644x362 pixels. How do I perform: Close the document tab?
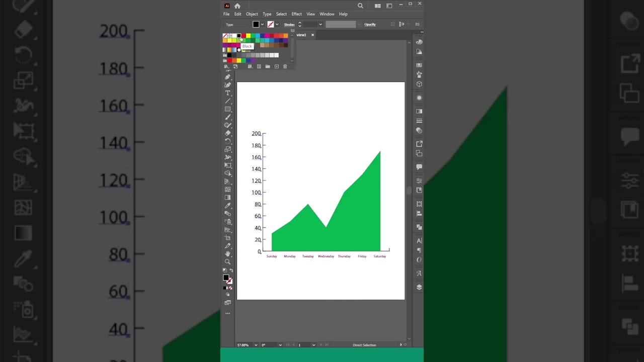(312, 35)
